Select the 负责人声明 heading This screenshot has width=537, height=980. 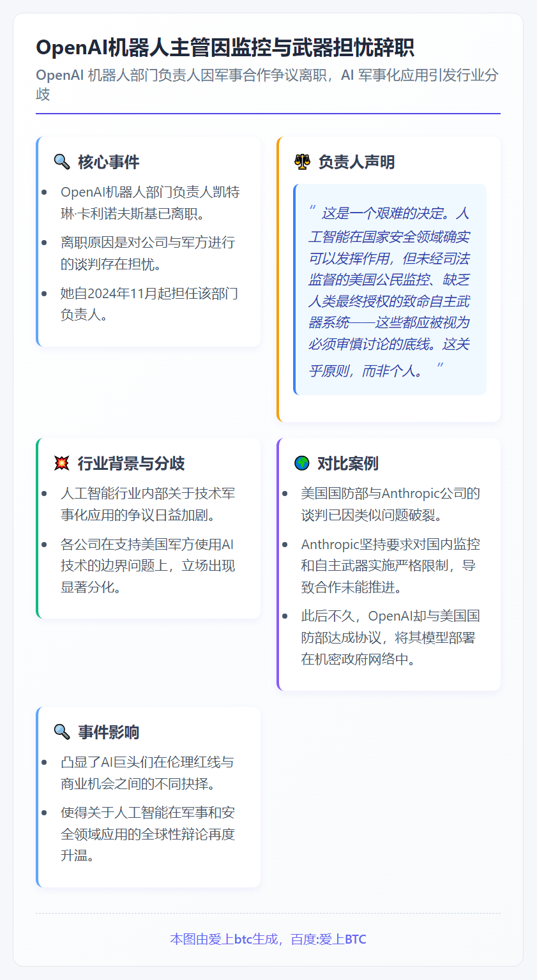pos(356,162)
